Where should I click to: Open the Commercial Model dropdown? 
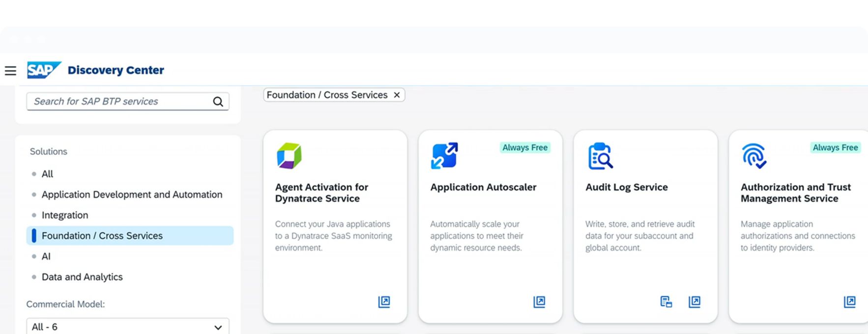128,327
